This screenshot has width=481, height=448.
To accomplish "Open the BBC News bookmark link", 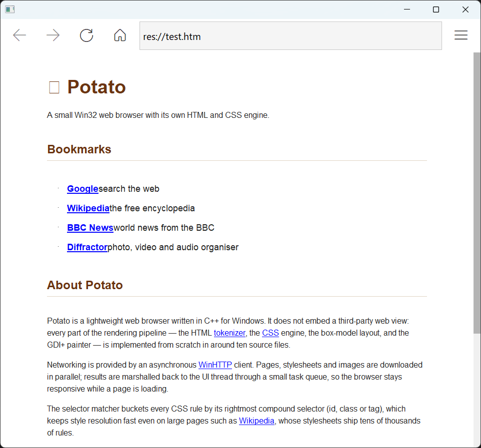I will (x=90, y=228).
